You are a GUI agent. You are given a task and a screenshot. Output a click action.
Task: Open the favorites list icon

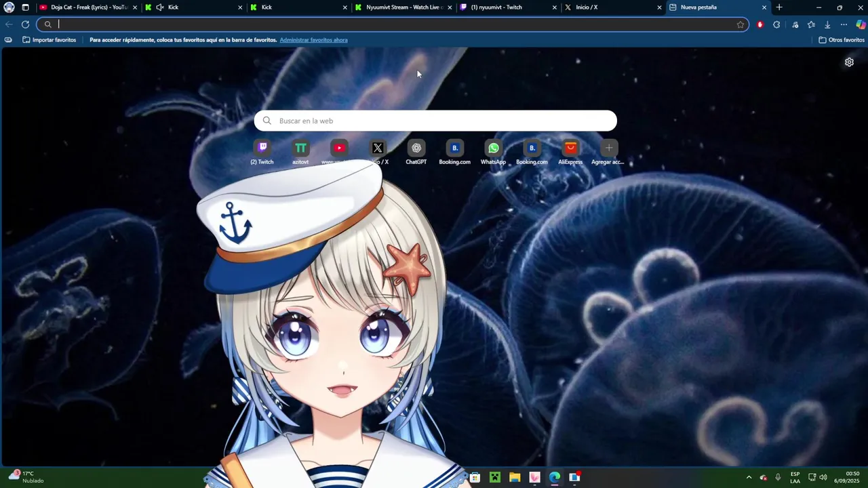(x=811, y=24)
